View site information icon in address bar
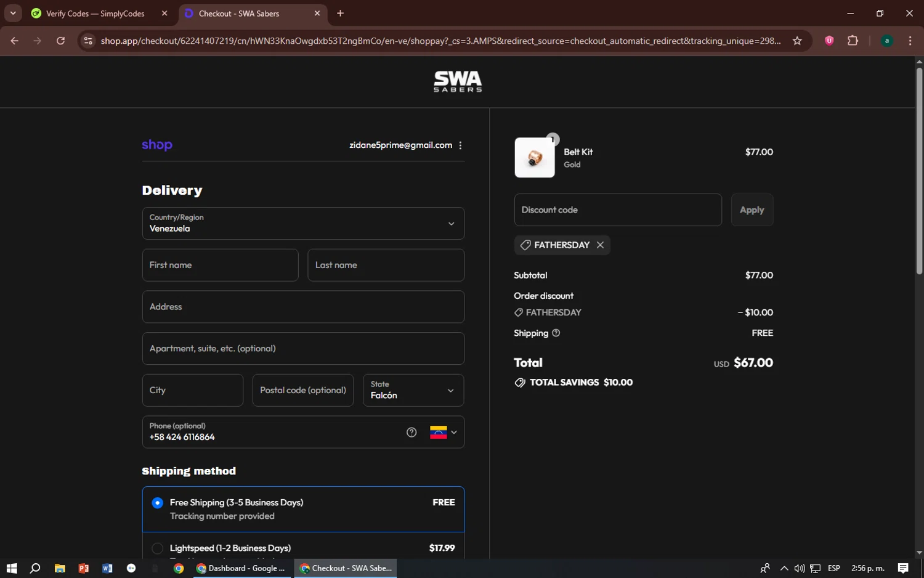The width and height of the screenshot is (924, 578). tap(88, 41)
